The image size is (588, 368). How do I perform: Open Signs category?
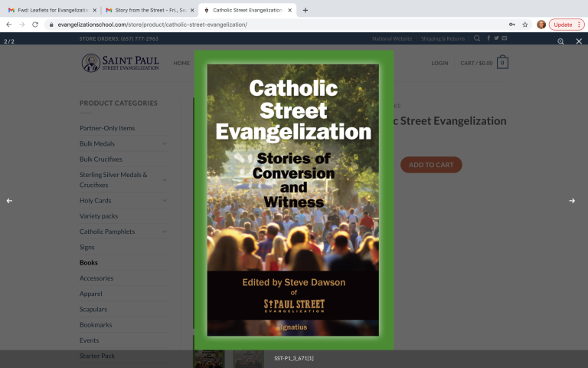pos(87,247)
